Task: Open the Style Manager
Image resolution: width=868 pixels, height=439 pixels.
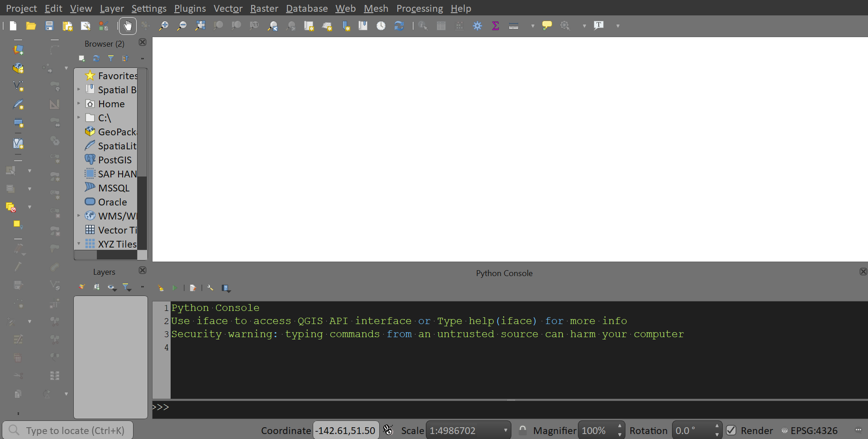Action: [104, 26]
